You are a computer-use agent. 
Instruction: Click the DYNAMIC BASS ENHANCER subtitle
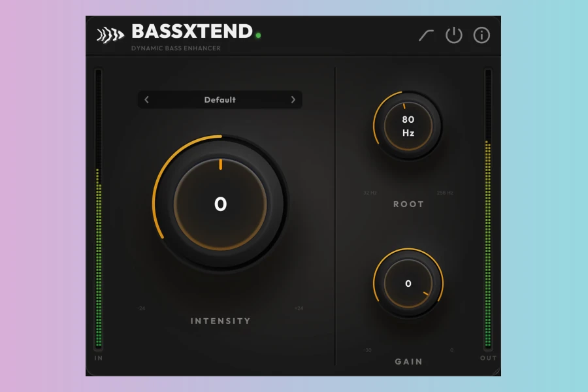(176, 48)
